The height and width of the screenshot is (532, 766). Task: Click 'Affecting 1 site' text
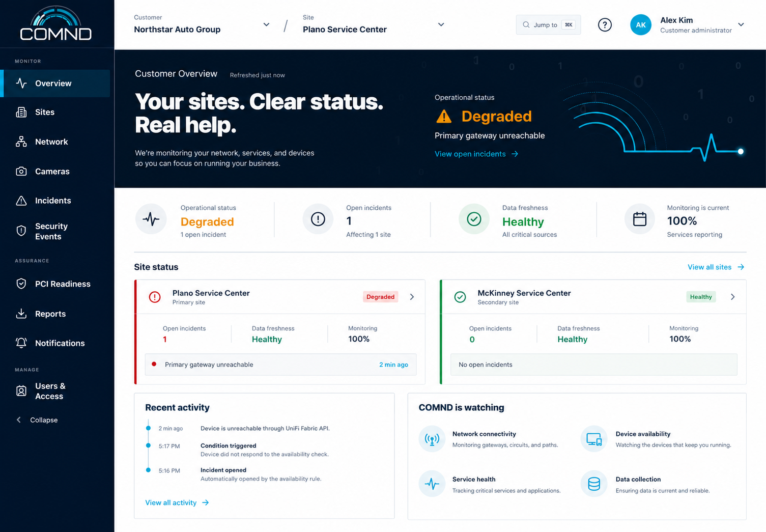[x=368, y=235]
